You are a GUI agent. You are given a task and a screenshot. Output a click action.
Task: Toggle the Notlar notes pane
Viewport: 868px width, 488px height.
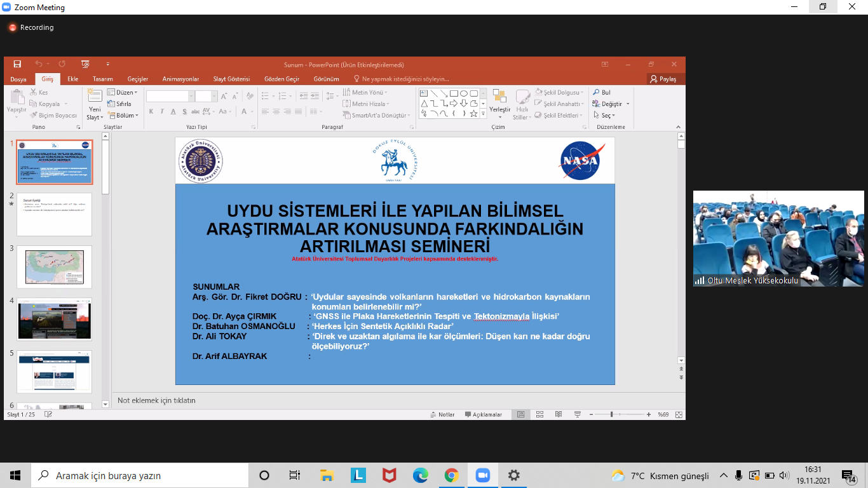coord(442,414)
